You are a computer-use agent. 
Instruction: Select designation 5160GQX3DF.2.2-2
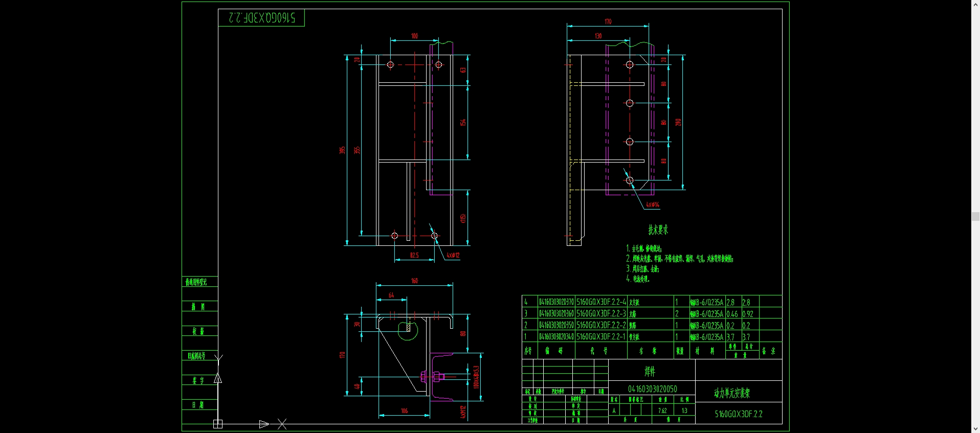coord(601,325)
